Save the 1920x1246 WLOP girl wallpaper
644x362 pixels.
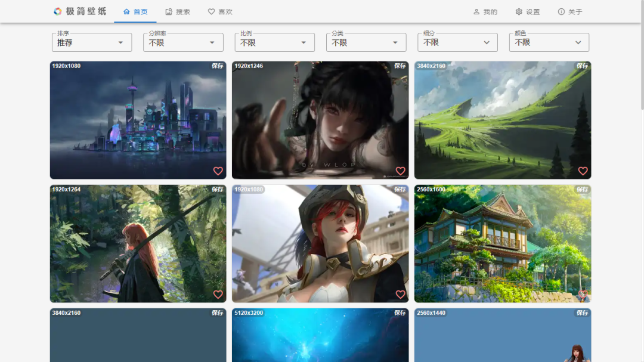pyautogui.click(x=400, y=66)
